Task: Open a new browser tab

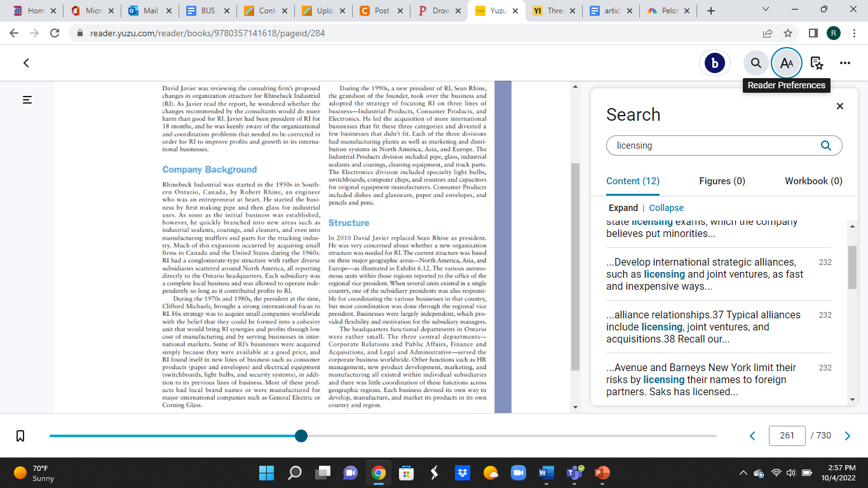Action: coord(711,11)
